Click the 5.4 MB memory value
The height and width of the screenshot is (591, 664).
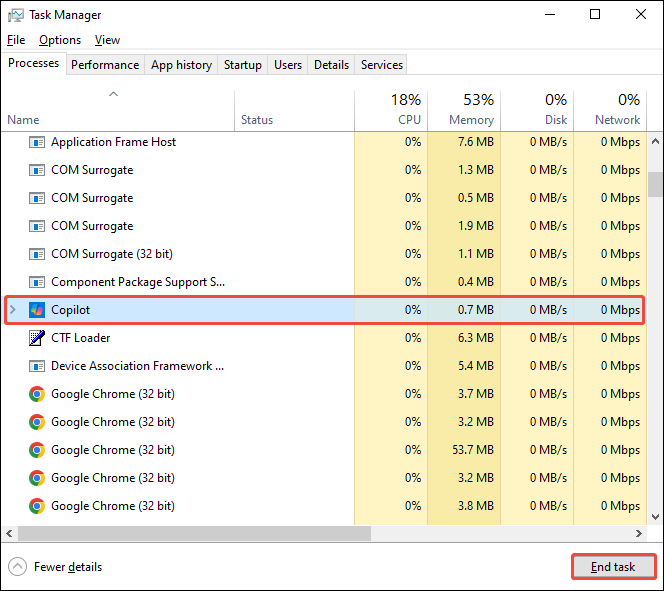pyautogui.click(x=476, y=366)
